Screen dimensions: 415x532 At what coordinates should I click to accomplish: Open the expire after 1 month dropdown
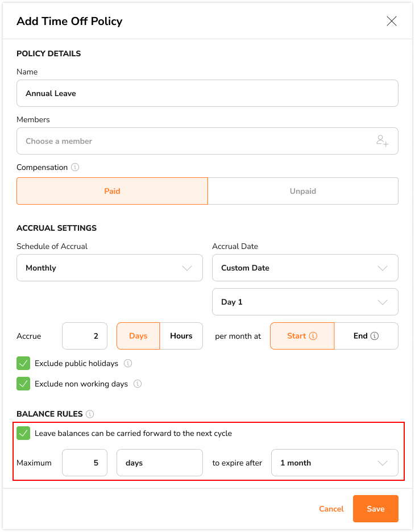click(335, 463)
